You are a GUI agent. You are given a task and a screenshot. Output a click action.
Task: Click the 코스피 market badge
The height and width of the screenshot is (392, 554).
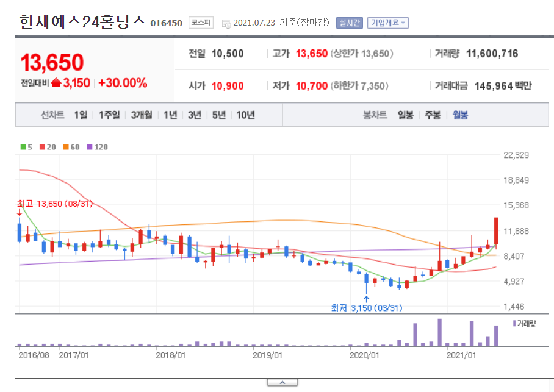point(201,23)
